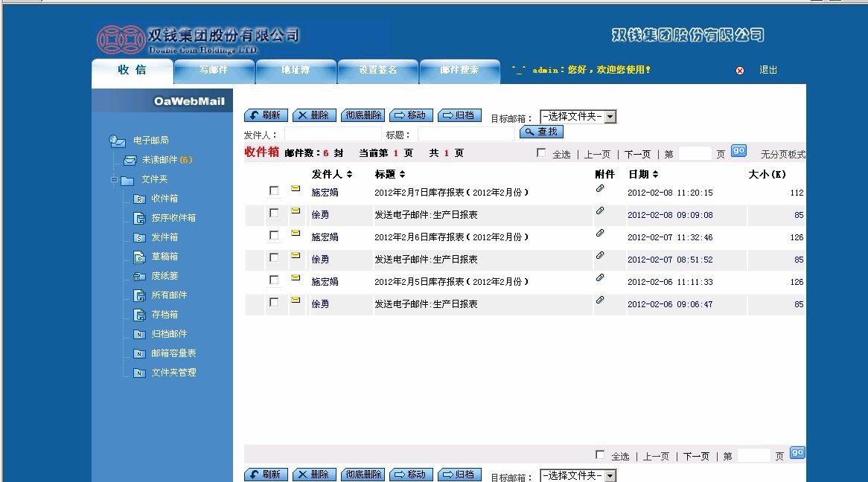Image resolution: width=868 pixels, height=482 pixels.
Task: Click in the 标题 search field
Action: pyautogui.click(x=467, y=135)
